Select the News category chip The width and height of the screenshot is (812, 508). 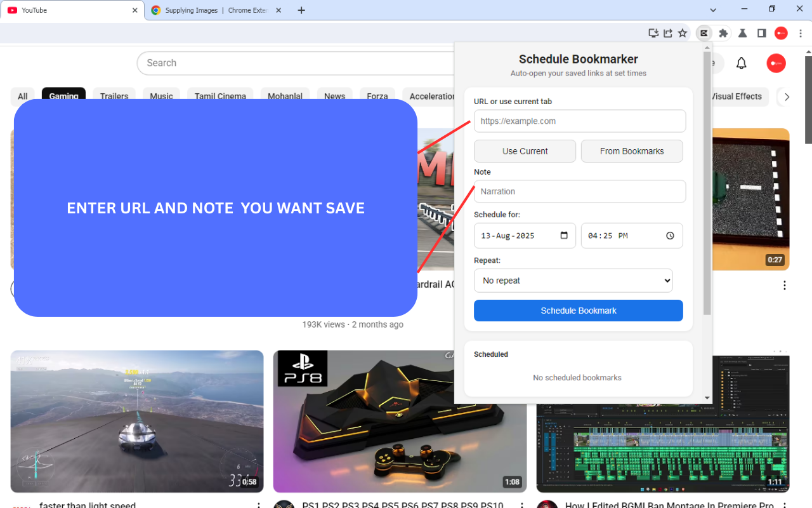[x=334, y=97]
